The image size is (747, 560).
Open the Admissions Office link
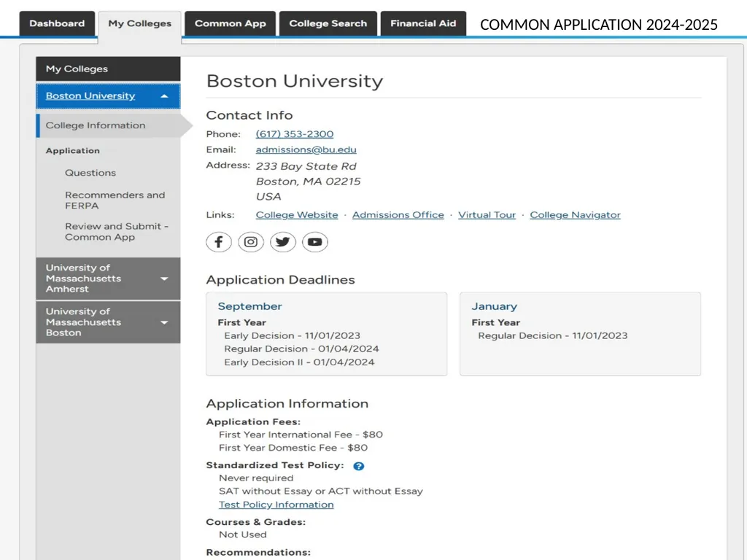click(398, 215)
